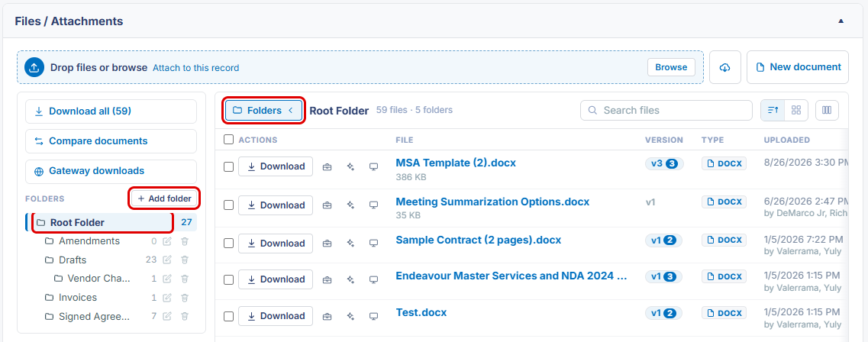Click monitor preview icon for Test.docx
Image resolution: width=868 pixels, height=342 pixels.
click(373, 316)
